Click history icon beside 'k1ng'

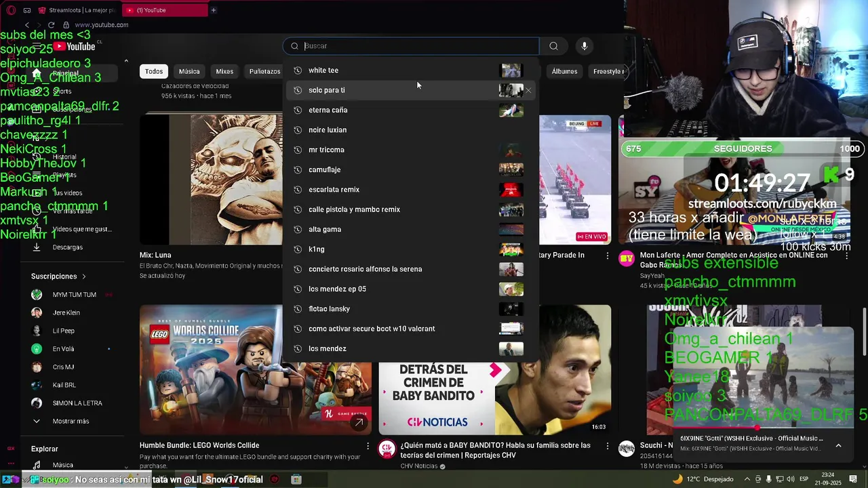pyautogui.click(x=297, y=249)
